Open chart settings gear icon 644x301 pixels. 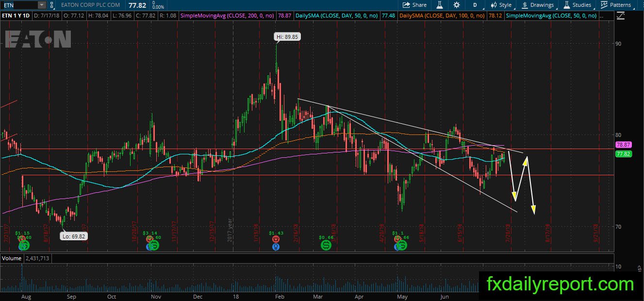pyautogui.click(x=457, y=5)
